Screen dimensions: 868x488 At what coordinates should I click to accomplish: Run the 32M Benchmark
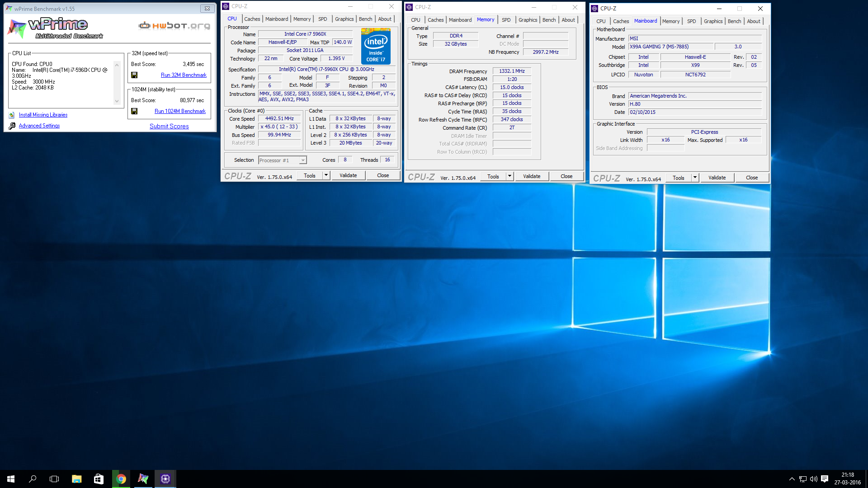coord(184,75)
